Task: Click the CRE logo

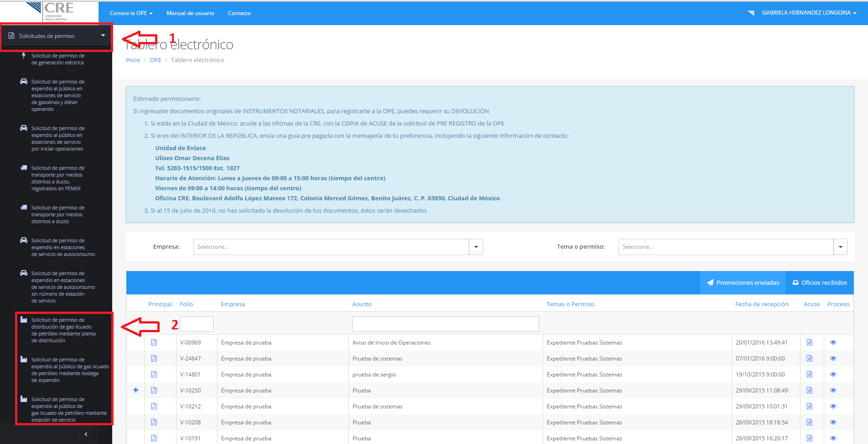Action: pos(50,12)
